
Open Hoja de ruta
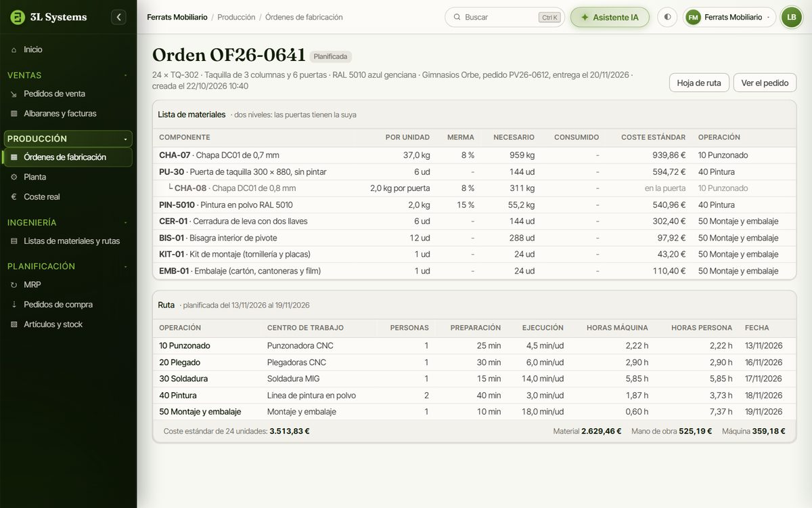(x=699, y=83)
